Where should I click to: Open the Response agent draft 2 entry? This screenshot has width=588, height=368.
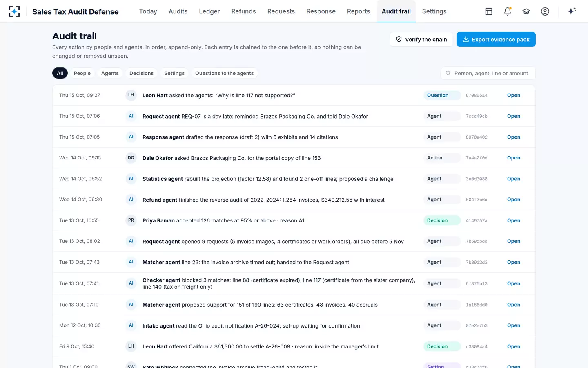[x=514, y=137]
